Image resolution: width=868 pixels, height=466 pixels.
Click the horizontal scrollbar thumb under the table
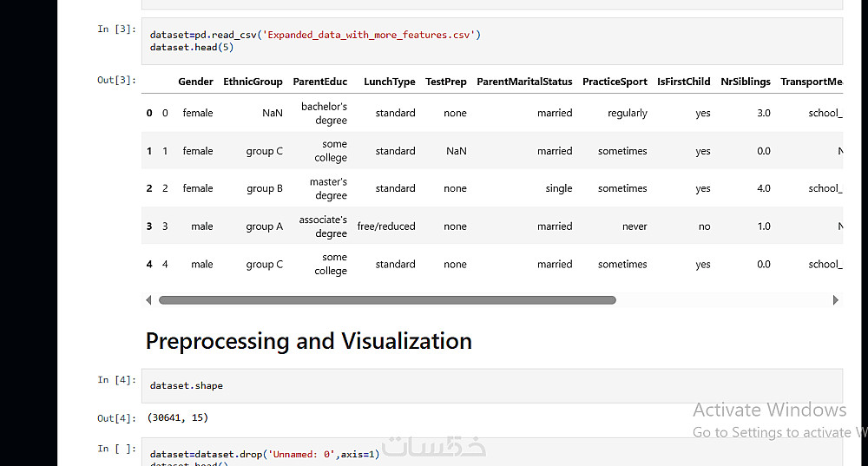(387, 300)
